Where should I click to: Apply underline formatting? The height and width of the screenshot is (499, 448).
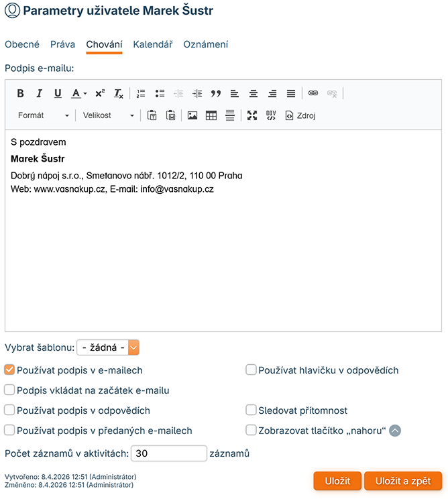[x=58, y=94]
